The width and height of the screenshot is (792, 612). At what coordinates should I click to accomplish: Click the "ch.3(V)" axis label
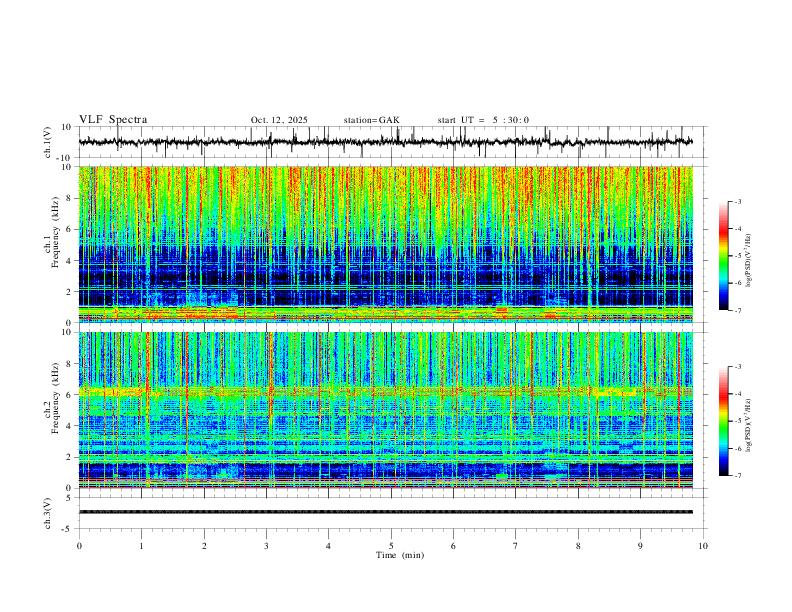click(x=48, y=513)
